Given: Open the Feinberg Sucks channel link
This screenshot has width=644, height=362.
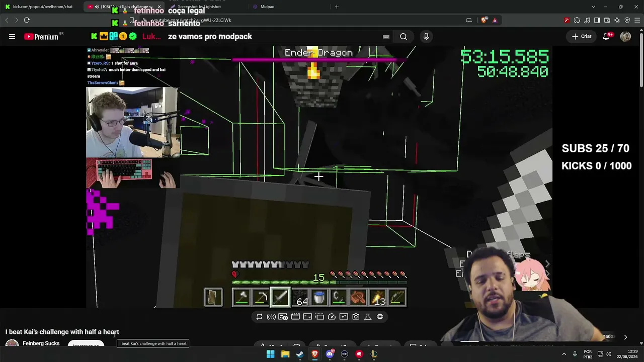Looking at the screenshot, I should pyautogui.click(x=41, y=343).
